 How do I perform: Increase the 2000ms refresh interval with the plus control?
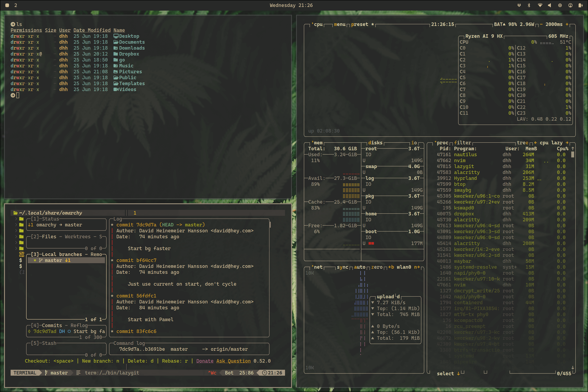567,24
